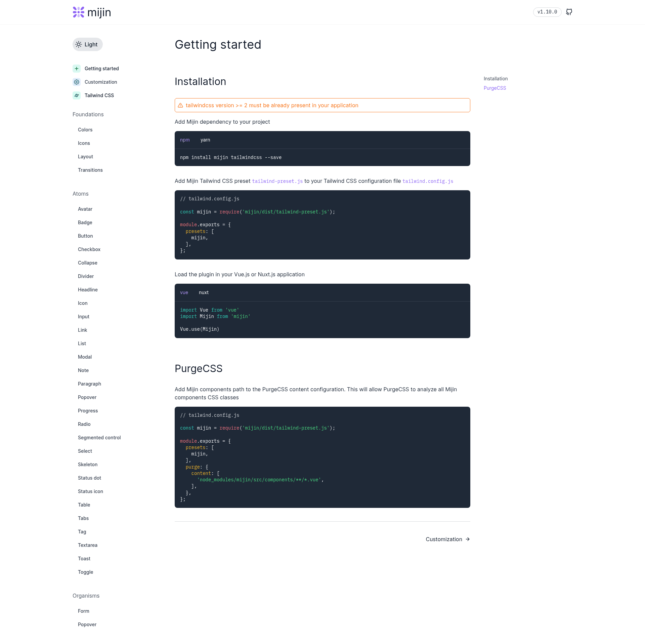Open the Table atom page
This screenshot has width=645, height=644.
tap(84, 505)
